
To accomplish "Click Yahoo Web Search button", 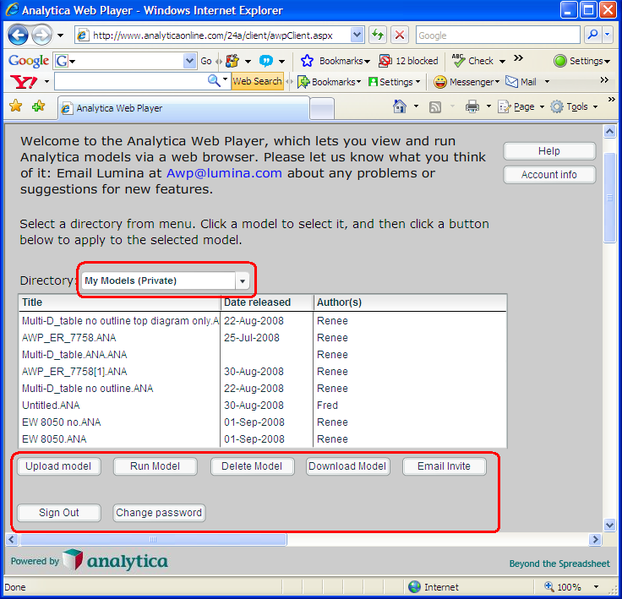I will click(x=257, y=81).
